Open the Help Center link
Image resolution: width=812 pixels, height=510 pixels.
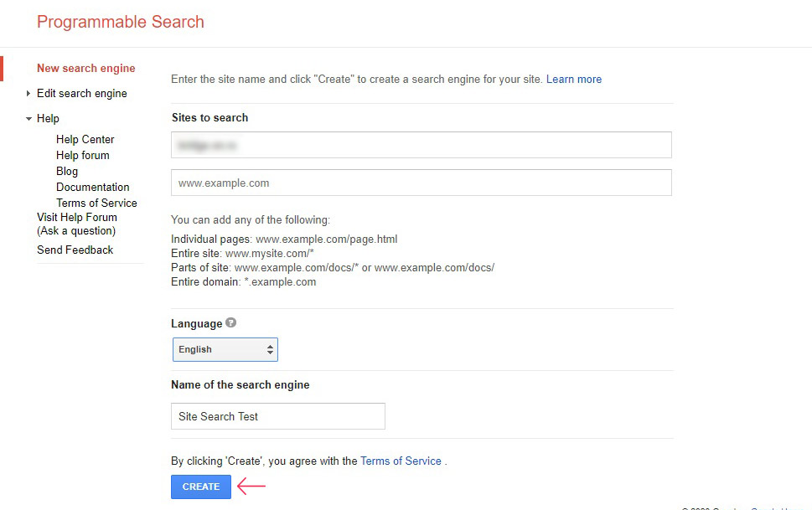click(85, 139)
